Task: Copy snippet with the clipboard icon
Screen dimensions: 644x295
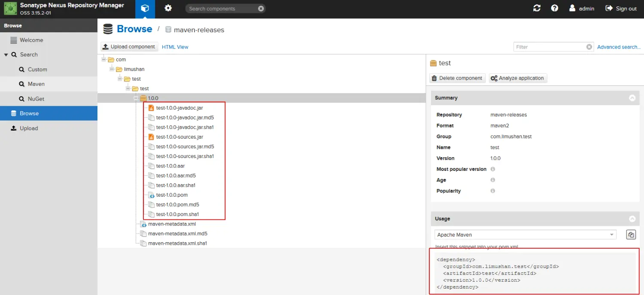Action: [631, 234]
